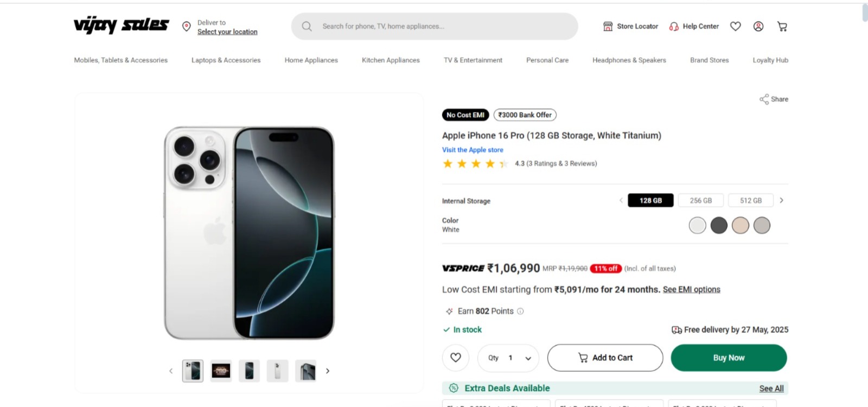Click the Share icon for this product
868x407 pixels.
tap(764, 99)
